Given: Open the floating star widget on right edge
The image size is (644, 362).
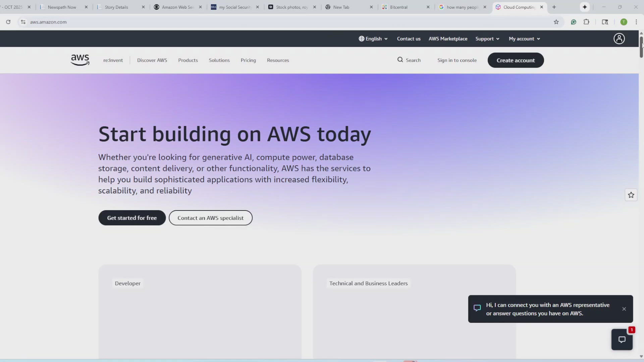Looking at the screenshot, I should 631,195.
